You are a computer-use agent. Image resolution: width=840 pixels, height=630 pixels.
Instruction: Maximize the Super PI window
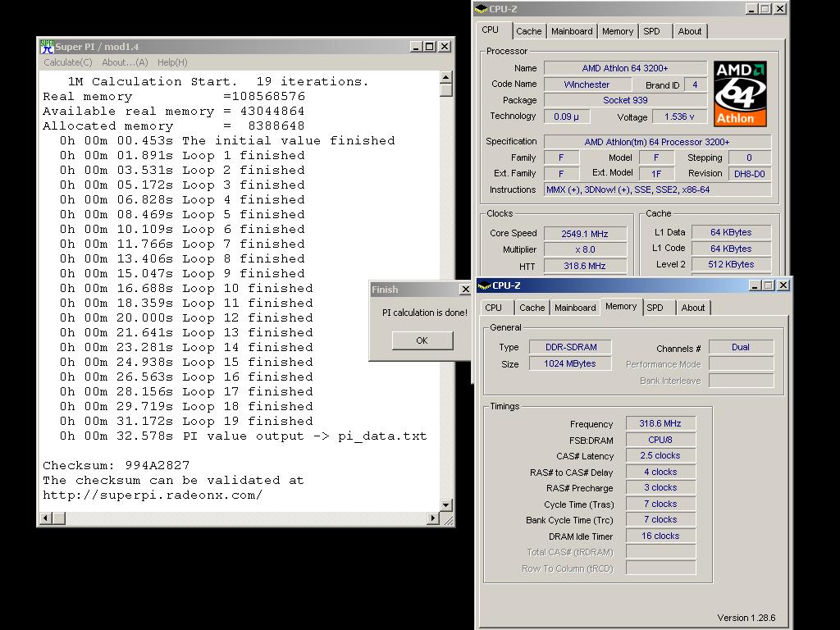click(x=429, y=47)
